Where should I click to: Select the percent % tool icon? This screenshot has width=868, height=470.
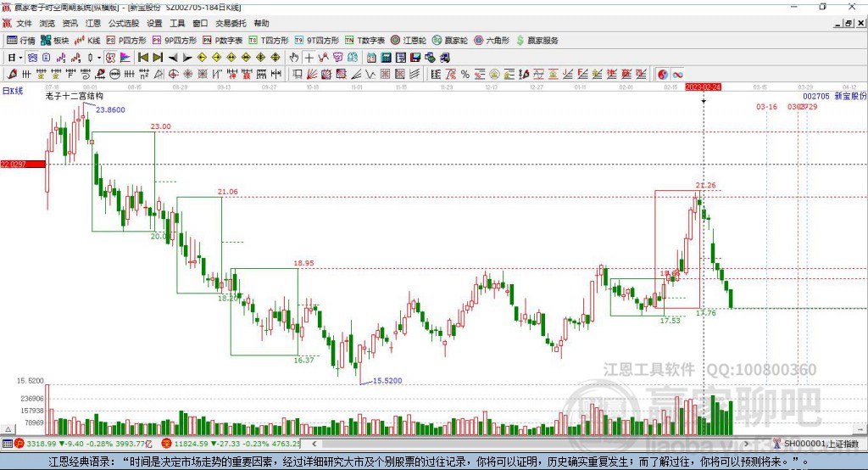465,75
